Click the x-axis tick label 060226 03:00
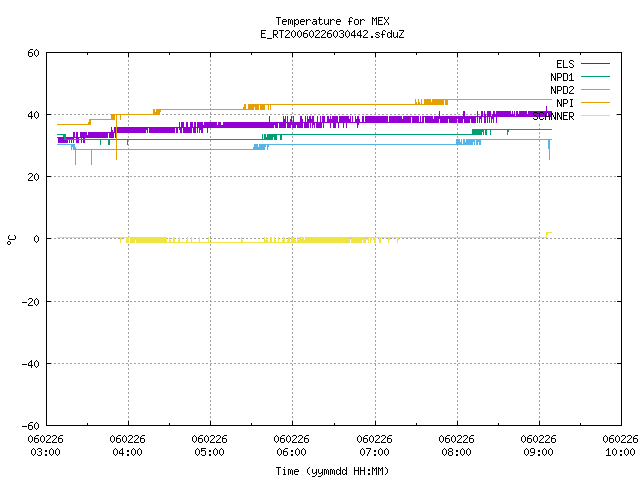640x480 pixels. pos(45,446)
